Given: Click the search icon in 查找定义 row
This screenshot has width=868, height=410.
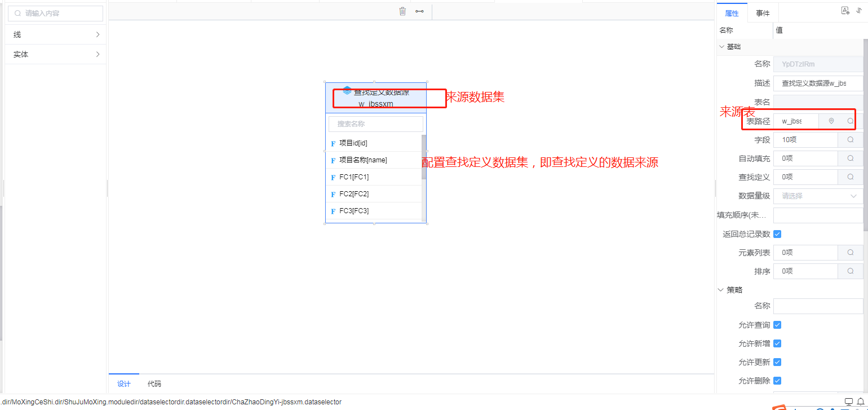Looking at the screenshot, I should 851,177.
